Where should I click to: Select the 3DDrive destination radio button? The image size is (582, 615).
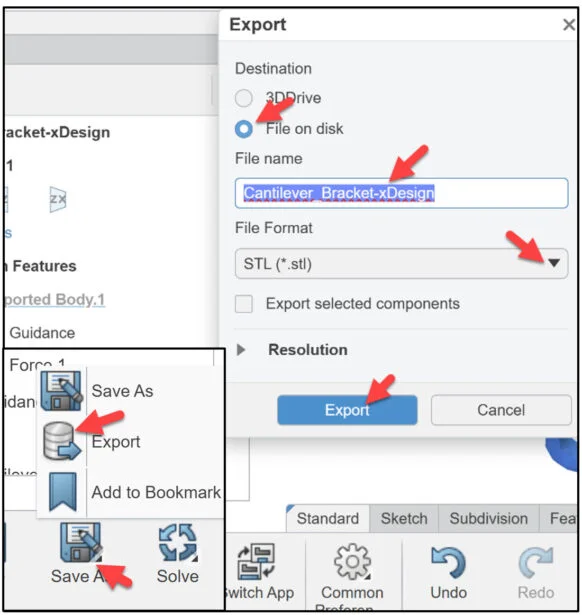click(x=244, y=98)
